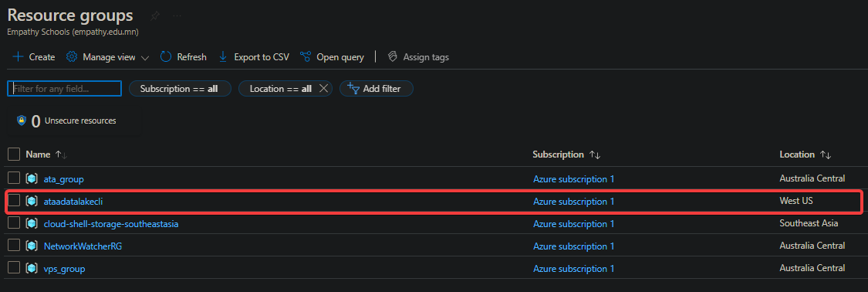This screenshot has height=292, width=868.
Task: Sort by Location column arrows
Action: (826, 154)
